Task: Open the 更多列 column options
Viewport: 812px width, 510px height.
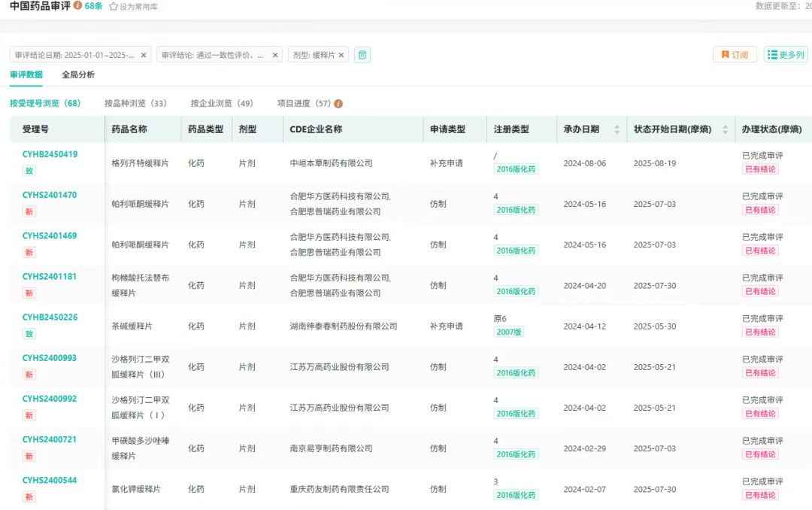Action: point(786,55)
